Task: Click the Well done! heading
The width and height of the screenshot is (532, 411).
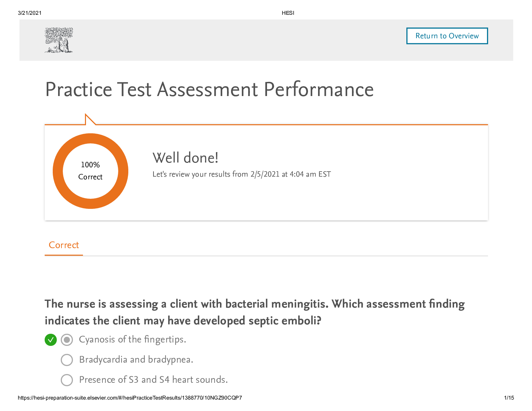Action: click(185, 158)
